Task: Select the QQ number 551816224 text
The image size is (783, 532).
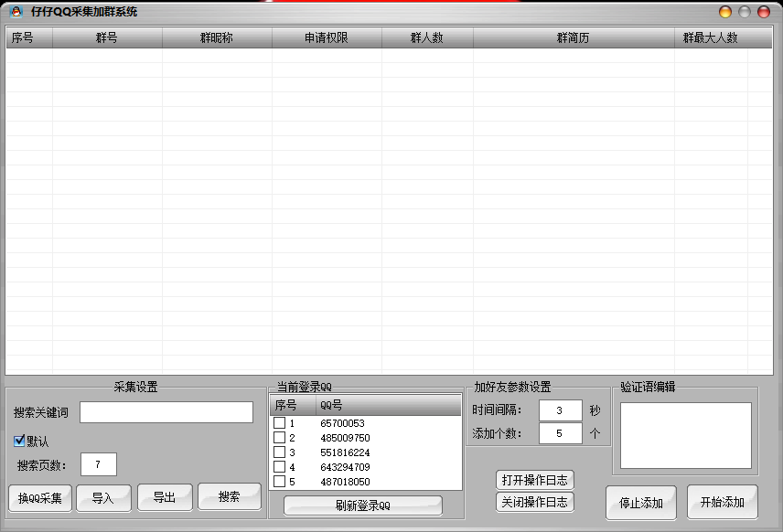Action: [345, 452]
